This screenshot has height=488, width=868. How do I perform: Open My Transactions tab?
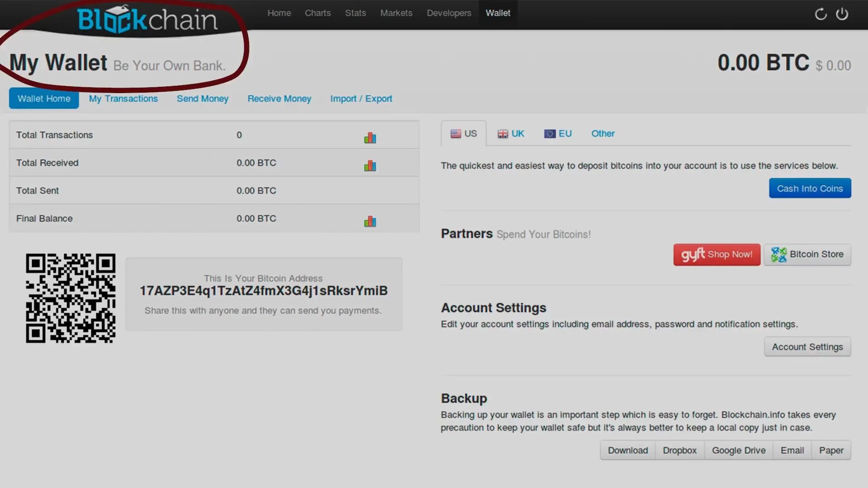click(123, 99)
